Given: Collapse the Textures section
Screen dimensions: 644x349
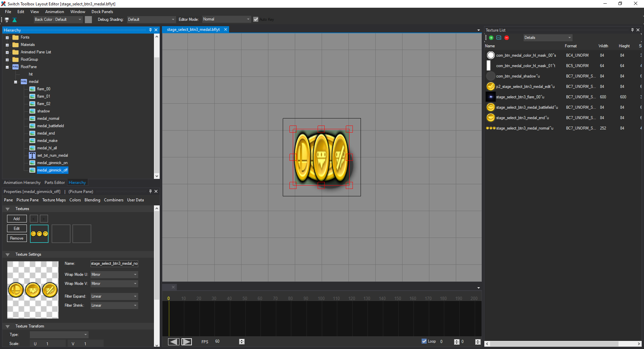Looking at the screenshot, I should point(7,209).
